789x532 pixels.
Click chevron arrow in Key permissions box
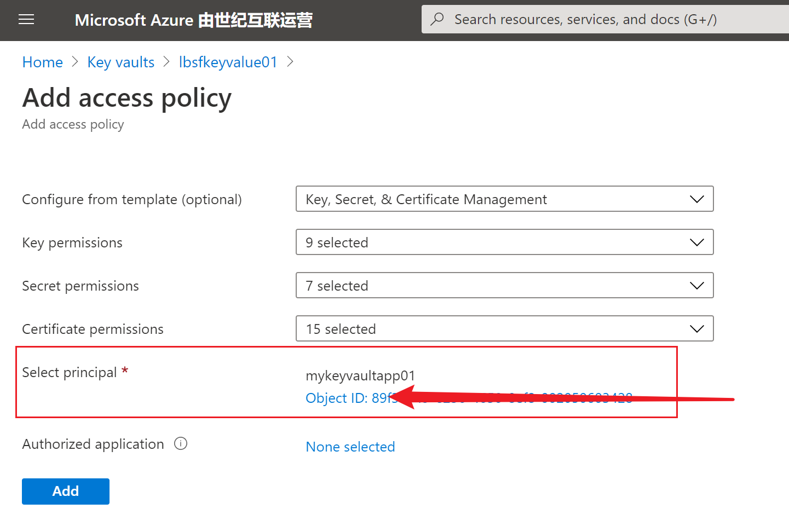696,242
